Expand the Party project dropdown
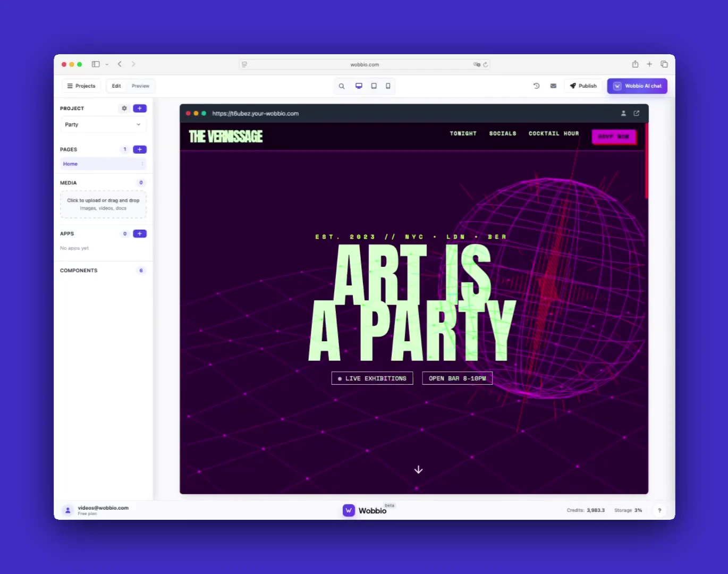Viewport: 728px width, 574px height. pyautogui.click(x=103, y=124)
